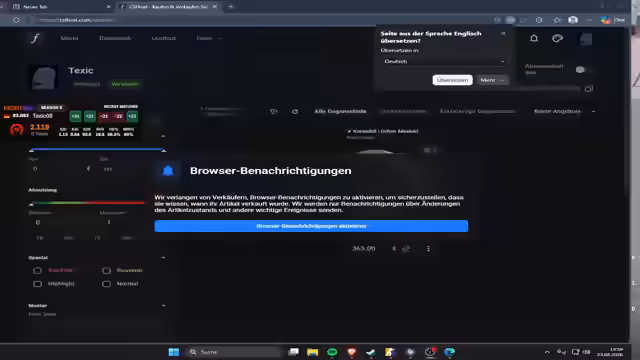Click the Abnutzung wear slider handle
Image resolution: width=640 pixels, height=360 pixels.
[x=31, y=204]
